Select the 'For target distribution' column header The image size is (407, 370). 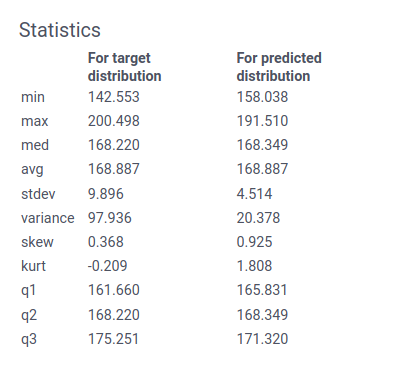(125, 67)
